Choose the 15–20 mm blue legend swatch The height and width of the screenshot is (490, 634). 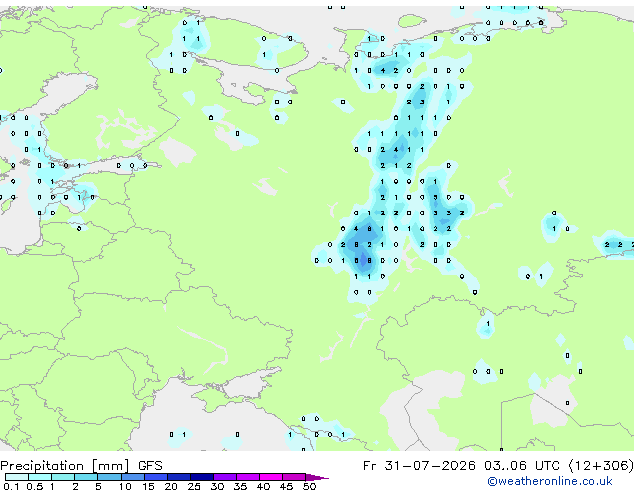tap(155, 477)
